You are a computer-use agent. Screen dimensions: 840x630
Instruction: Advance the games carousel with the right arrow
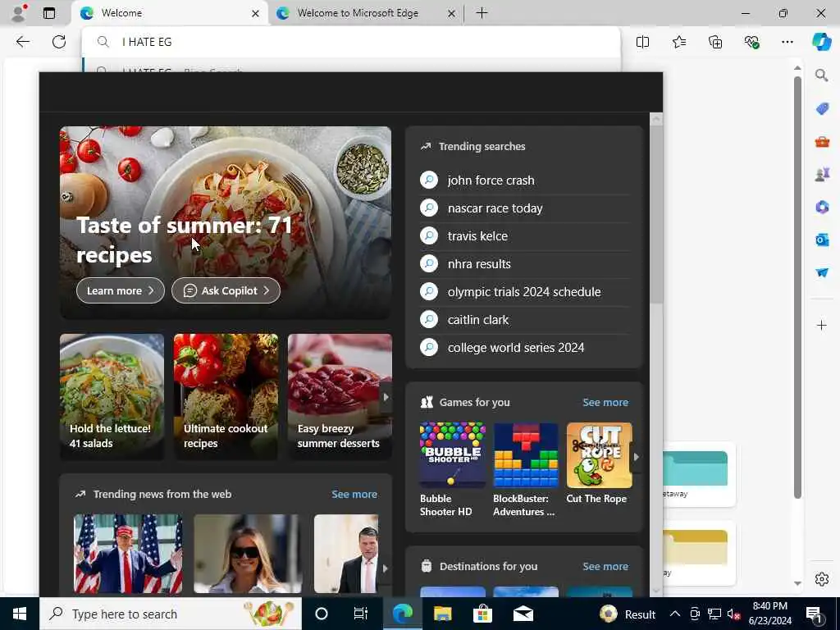(636, 457)
